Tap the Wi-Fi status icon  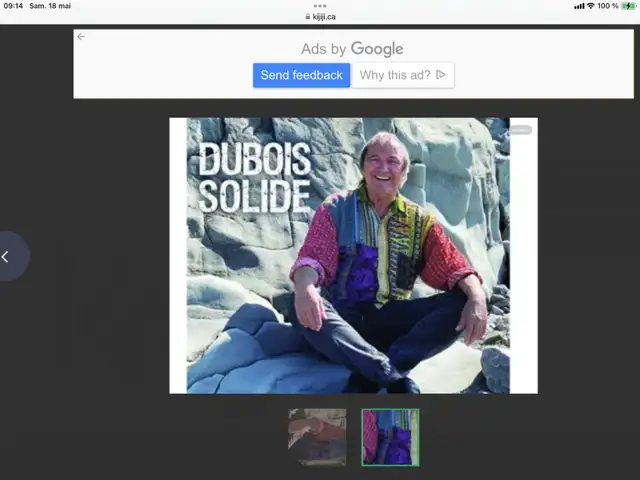[x=591, y=6]
